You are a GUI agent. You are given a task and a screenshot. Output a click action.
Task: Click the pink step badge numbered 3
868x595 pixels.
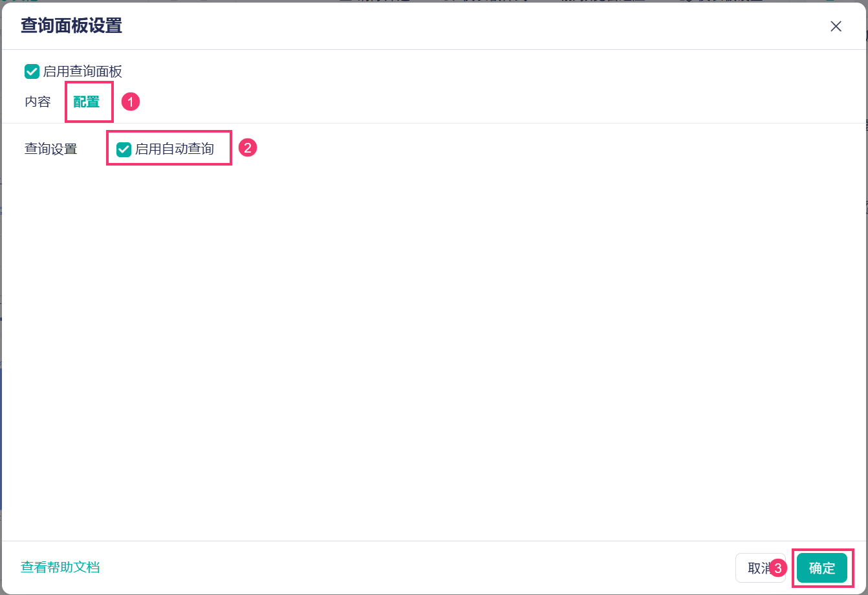point(778,568)
